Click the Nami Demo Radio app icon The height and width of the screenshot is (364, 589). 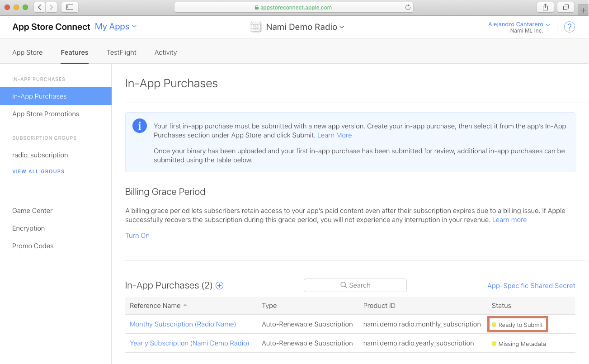coord(256,27)
